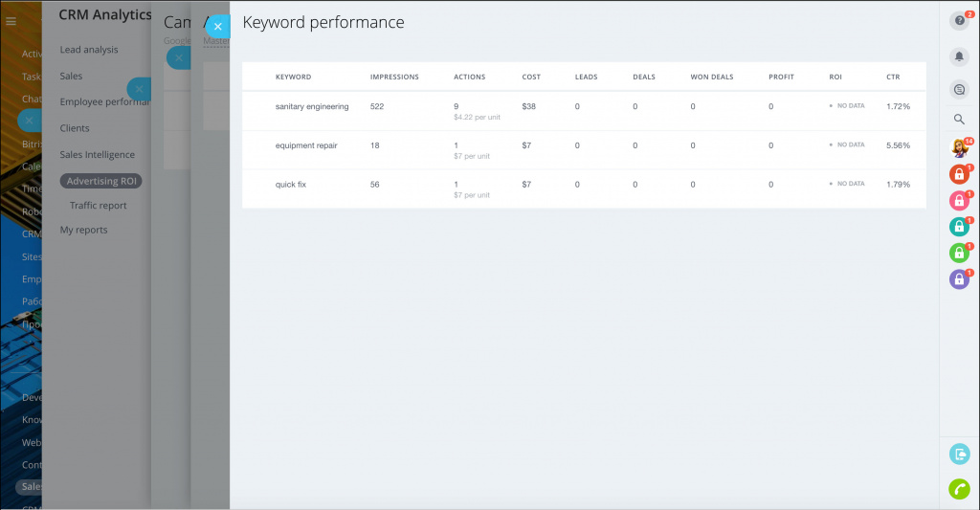Open the help icon with badge 2
Image resolution: width=980 pixels, height=510 pixels.
click(959, 21)
